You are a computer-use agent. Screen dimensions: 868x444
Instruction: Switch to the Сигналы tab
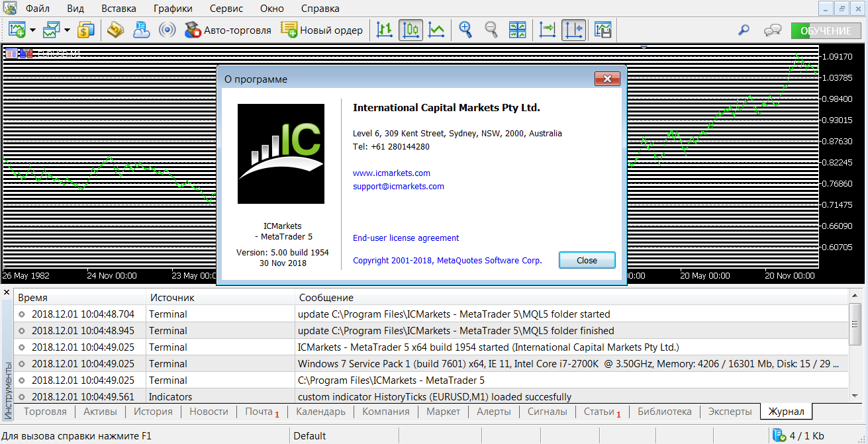click(x=547, y=412)
